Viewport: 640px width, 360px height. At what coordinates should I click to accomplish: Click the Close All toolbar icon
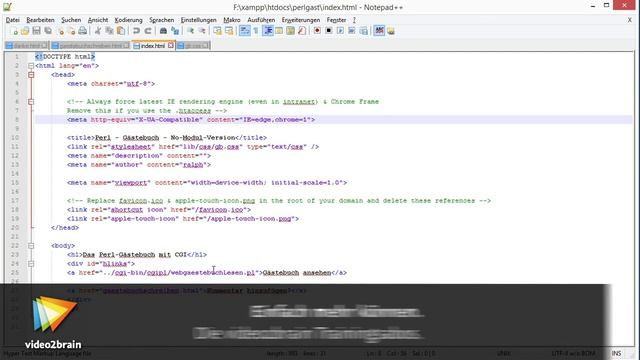71,31
